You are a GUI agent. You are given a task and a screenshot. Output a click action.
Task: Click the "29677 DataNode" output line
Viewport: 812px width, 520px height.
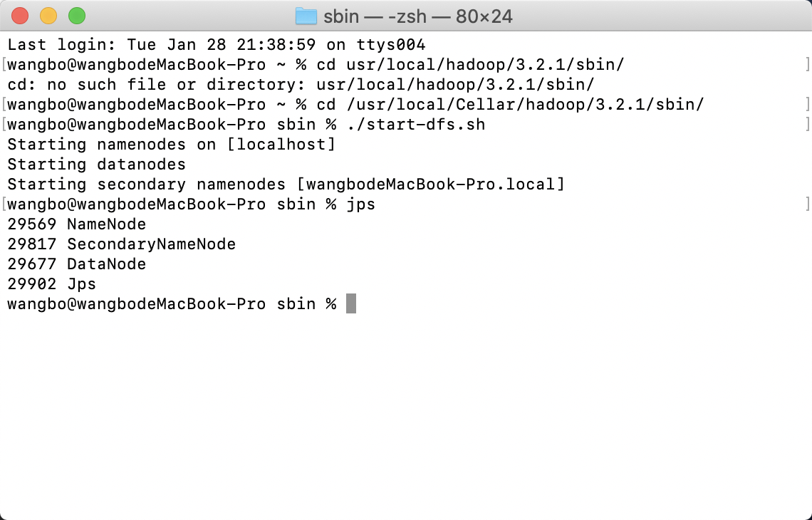point(76,264)
